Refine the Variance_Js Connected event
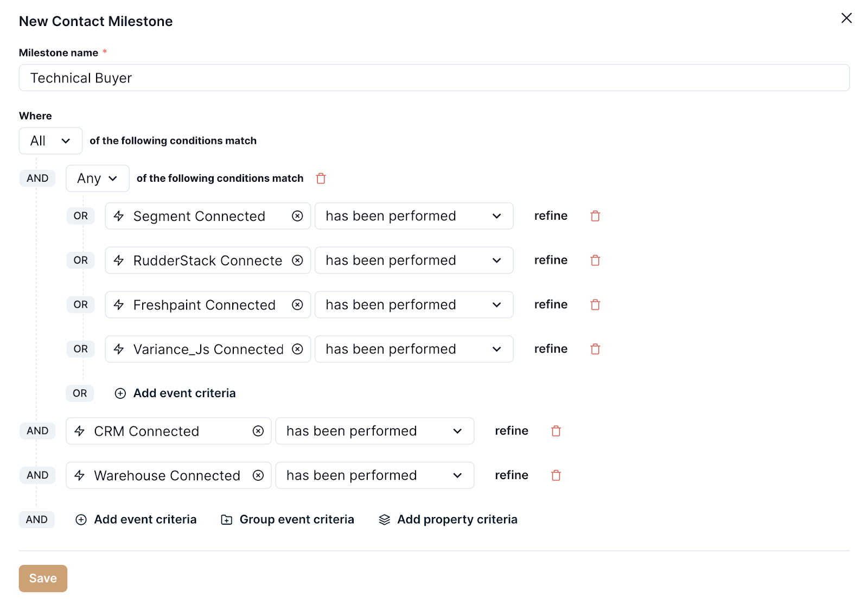The image size is (868, 605). [x=551, y=349]
